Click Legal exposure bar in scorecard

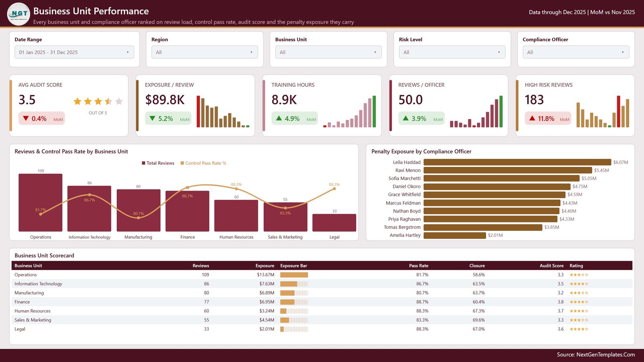pos(294,329)
